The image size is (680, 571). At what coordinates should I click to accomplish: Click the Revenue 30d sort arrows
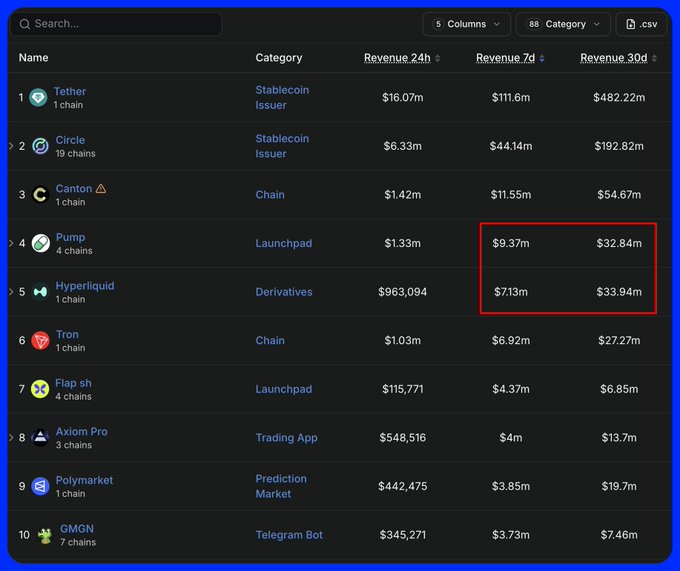coord(654,58)
